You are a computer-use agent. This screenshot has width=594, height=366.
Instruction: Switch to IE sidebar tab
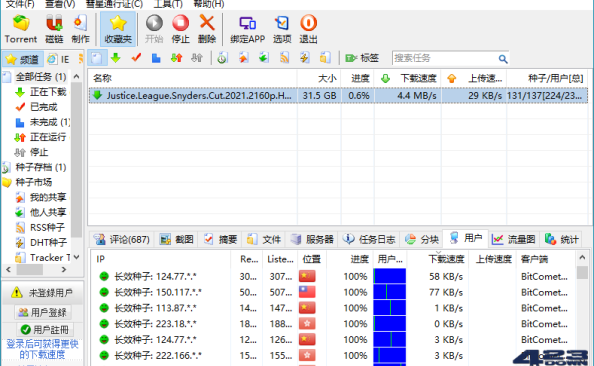(59, 59)
